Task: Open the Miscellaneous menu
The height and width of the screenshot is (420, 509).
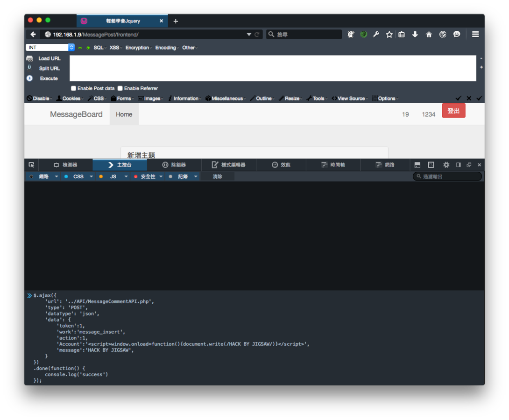Action: click(226, 98)
